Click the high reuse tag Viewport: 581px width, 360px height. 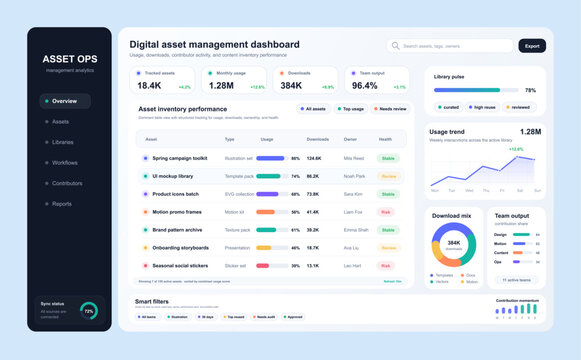pos(482,107)
